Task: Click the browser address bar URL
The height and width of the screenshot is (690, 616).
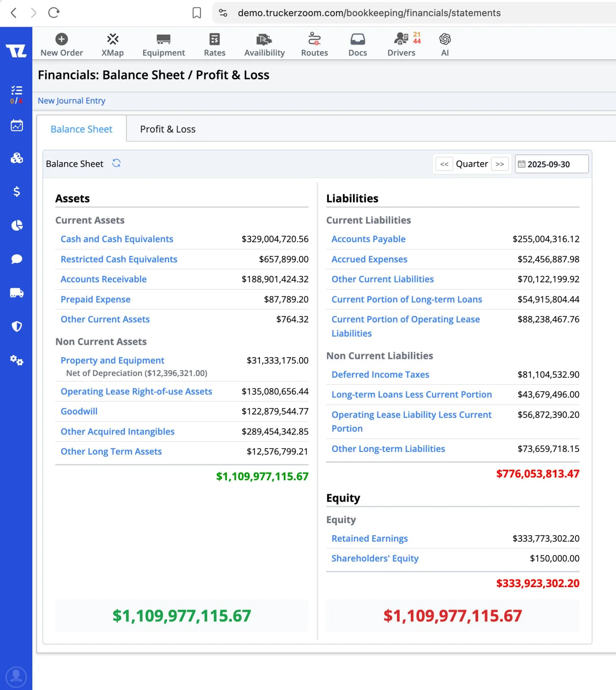Action: 369,13
